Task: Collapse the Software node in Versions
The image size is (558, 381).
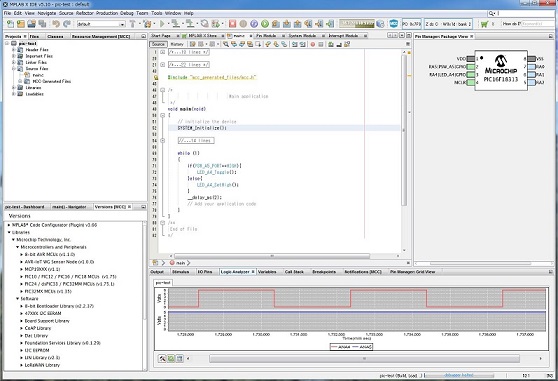Action: pos(17,298)
